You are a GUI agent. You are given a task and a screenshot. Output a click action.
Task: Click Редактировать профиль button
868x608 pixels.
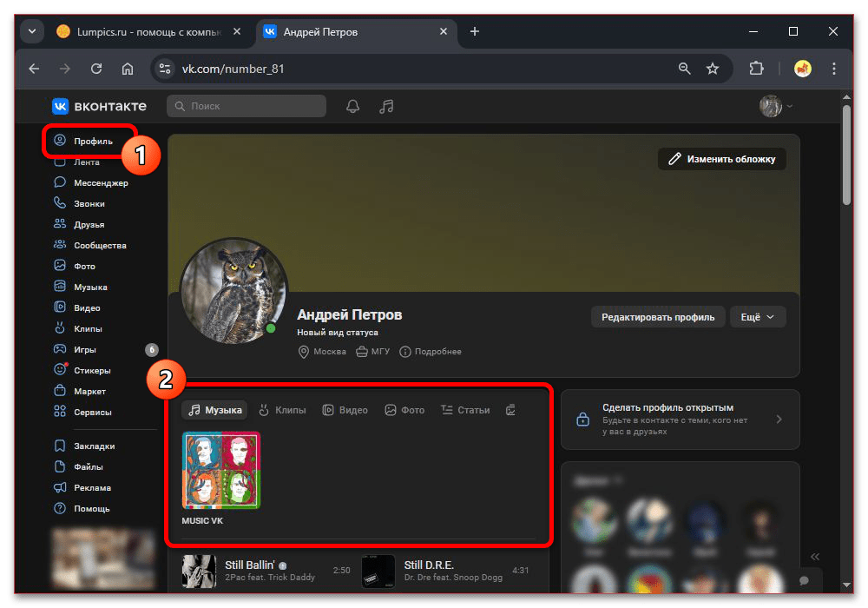pos(658,317)
